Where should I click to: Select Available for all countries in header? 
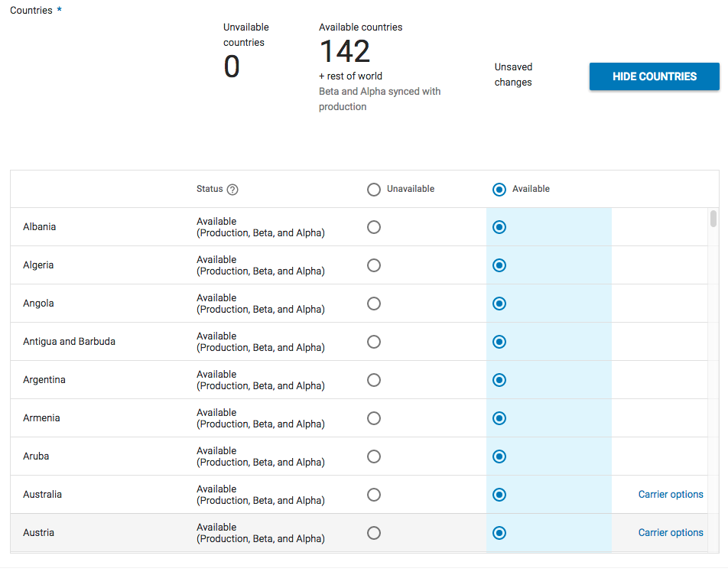[x=499, y=190]
